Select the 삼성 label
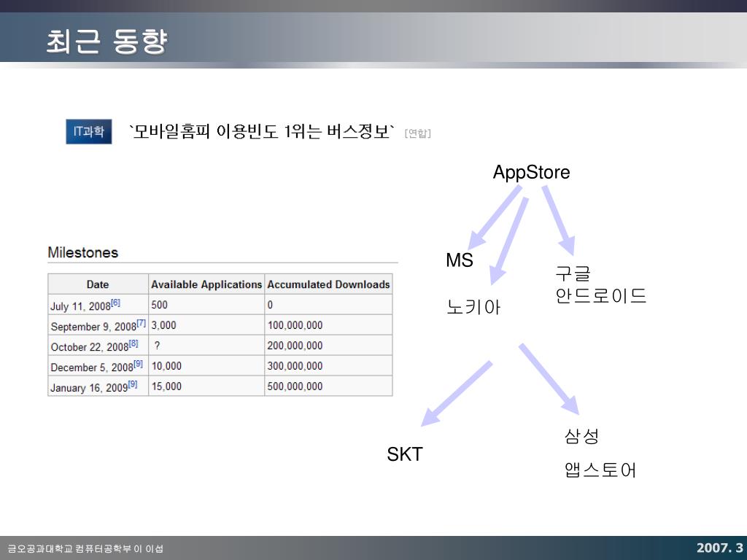Screen dimensions: 747x560 coord(581,436)
